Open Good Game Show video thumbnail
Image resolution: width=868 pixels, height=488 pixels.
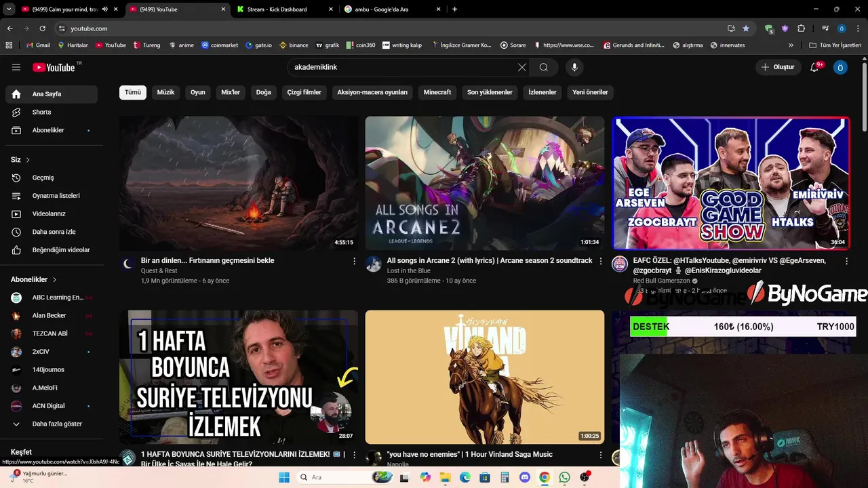coord(731,183)
